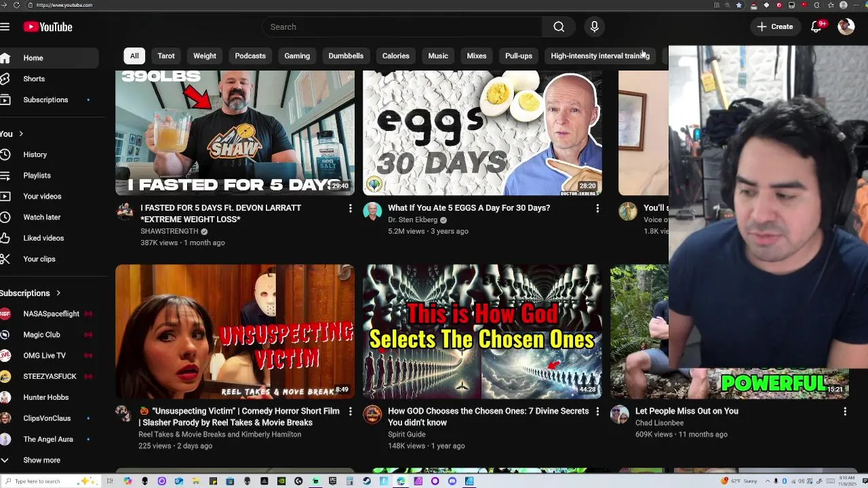Open the YouTube hamburger guide menu

tap(5, 27)
